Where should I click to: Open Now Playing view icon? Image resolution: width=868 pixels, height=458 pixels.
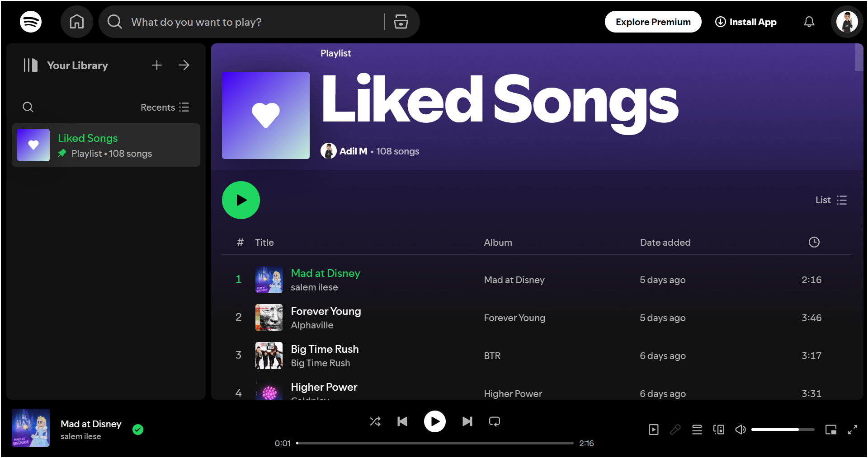pos(654,430)
